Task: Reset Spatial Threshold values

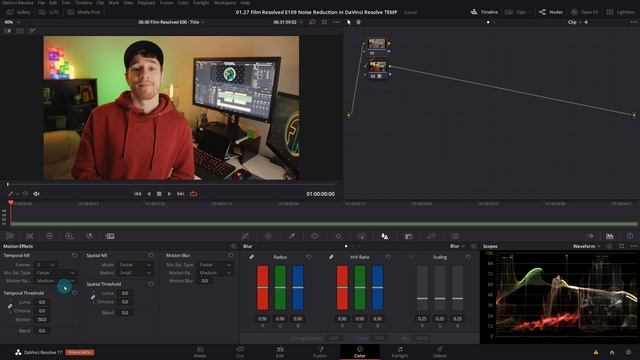Action: tap(151, 283)
